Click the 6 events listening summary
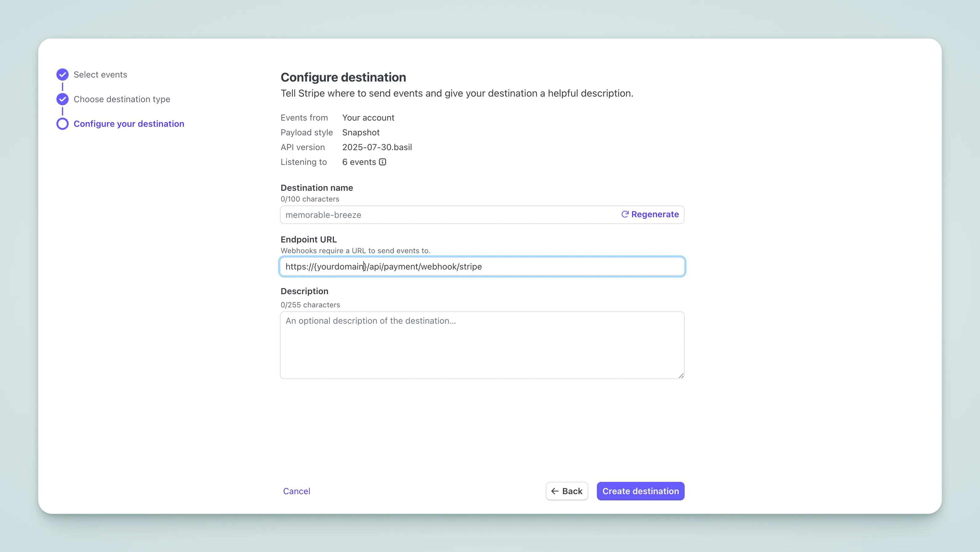This screenshot has width=980, height=552. tap(359, 162)
